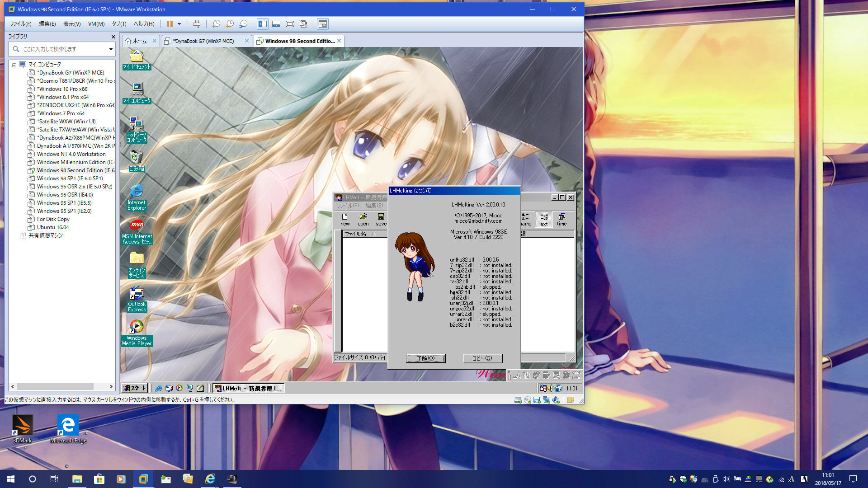This screenshot has width=868, height=488.
Task: Select Windows NT 4.0 Workstation in library
Action: [71, 154]
